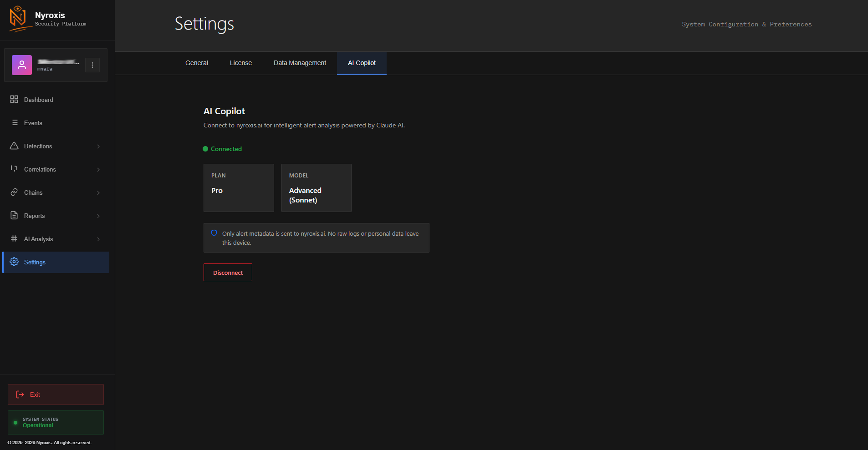Go to the Data Management tab
Screen dimensions: 868x450
coord(300,63)
